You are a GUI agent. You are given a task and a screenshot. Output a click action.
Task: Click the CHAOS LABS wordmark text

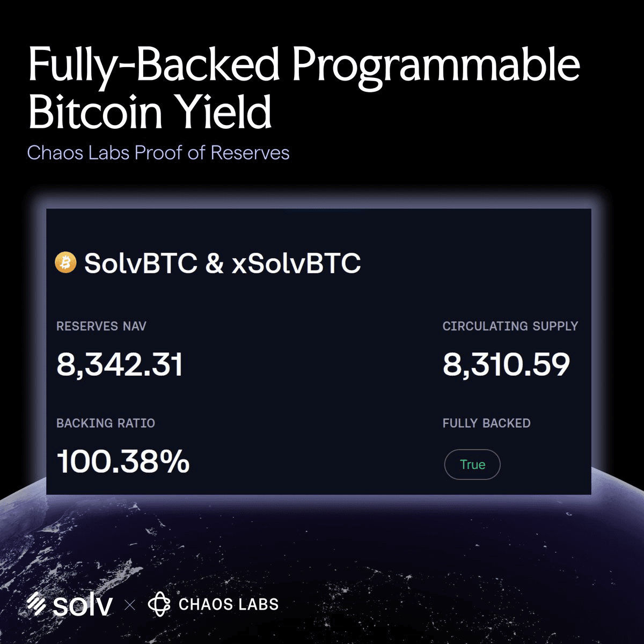pyautogui.click(x=229, y=605)
